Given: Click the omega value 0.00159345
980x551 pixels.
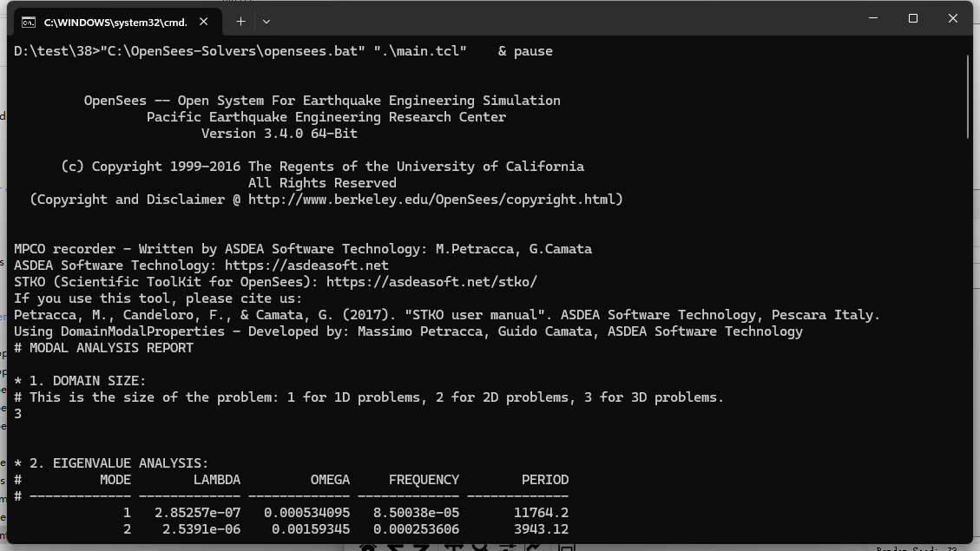Looking at the screenshot, I should (x=311, y=529).
